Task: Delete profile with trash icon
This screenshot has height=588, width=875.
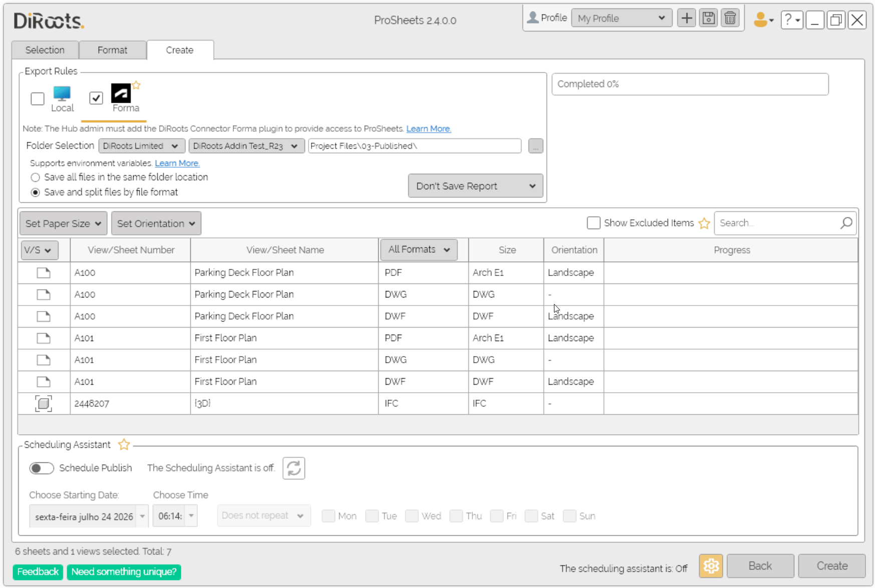Action: click(730, 19)
